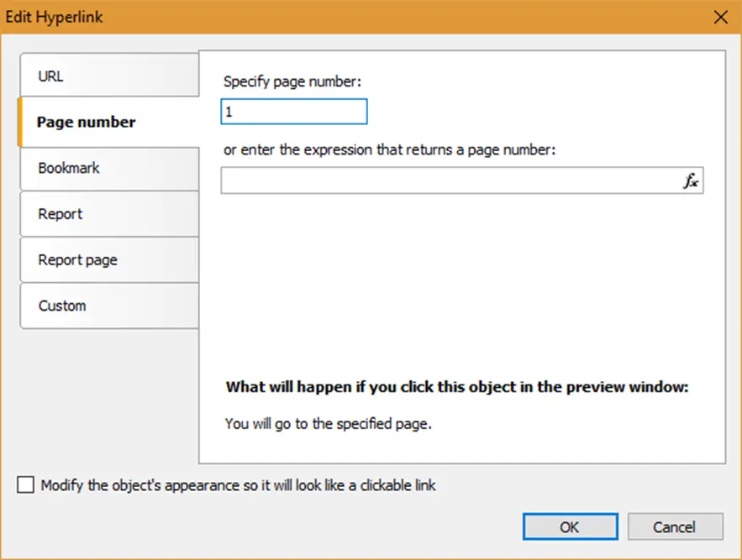The width and height of the screenshot is (742, 560).
Task: Click inside the page number expression box
Action: [x=450, y=181]
